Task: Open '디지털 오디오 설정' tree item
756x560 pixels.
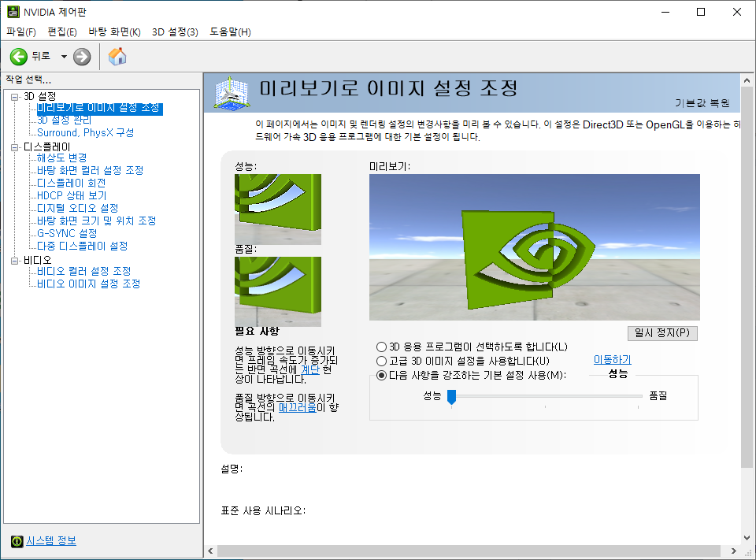Action: (78, 208)
